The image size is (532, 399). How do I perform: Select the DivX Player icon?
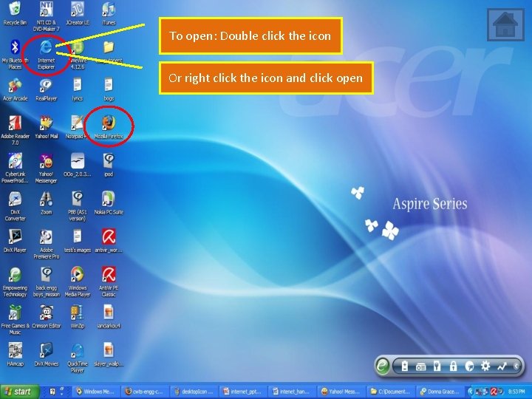(15, 241)
